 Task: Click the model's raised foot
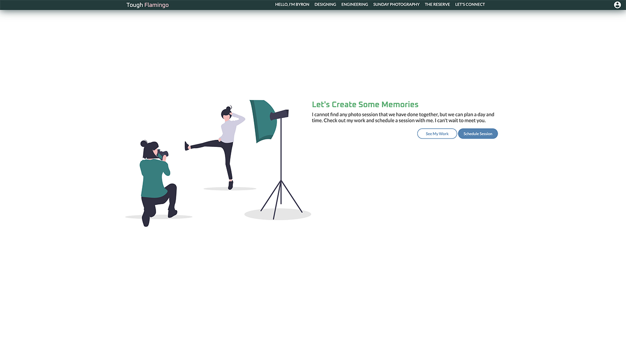[x=187, y=146]
